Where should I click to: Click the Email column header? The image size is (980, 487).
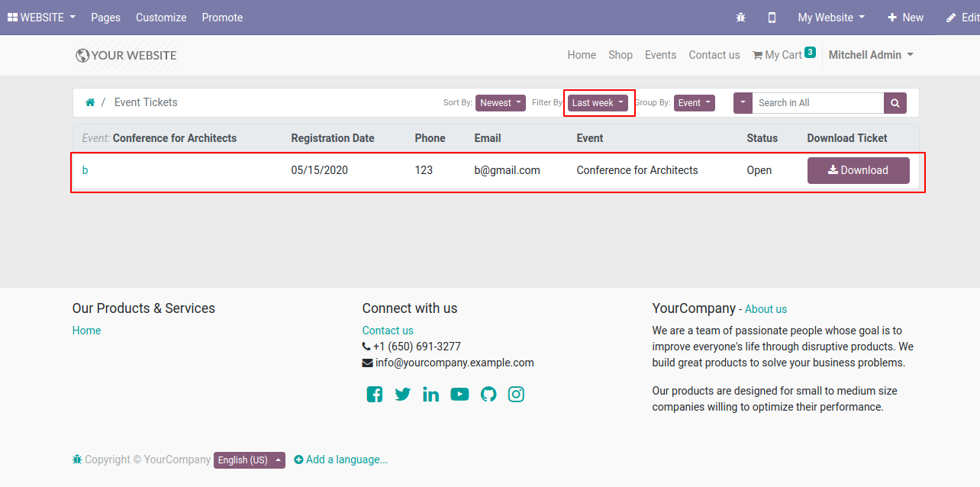point(488,138)
